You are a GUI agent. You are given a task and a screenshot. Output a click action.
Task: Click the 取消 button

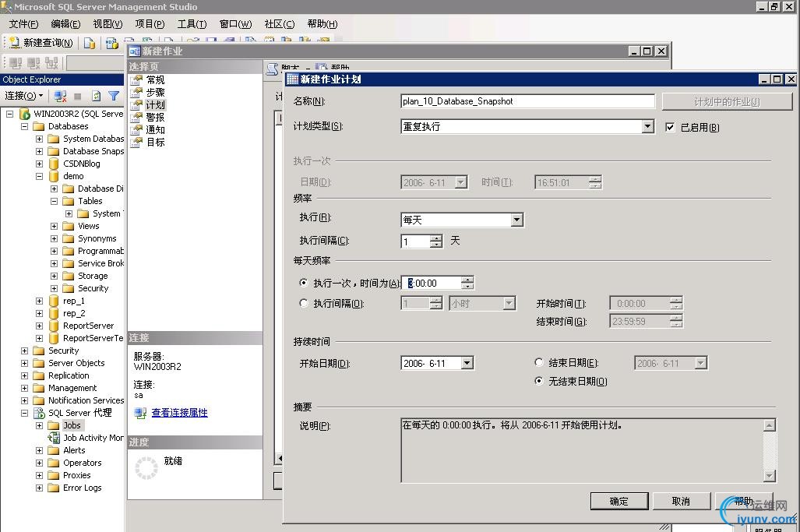(681, 501)
